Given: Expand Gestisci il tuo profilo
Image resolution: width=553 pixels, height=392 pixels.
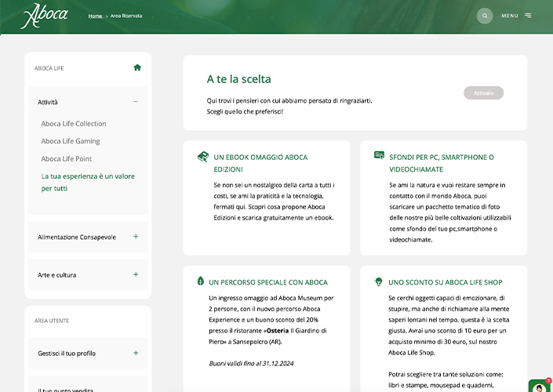Looking at the screenshot, I should pyautogui.click(x=136, y=353).
